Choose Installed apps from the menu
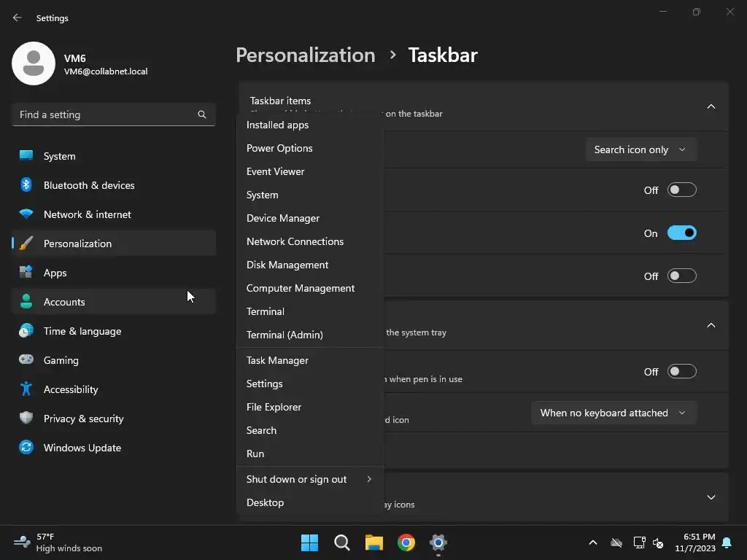Viewport: 747px width, 560px height. click(x=309, y=125)
